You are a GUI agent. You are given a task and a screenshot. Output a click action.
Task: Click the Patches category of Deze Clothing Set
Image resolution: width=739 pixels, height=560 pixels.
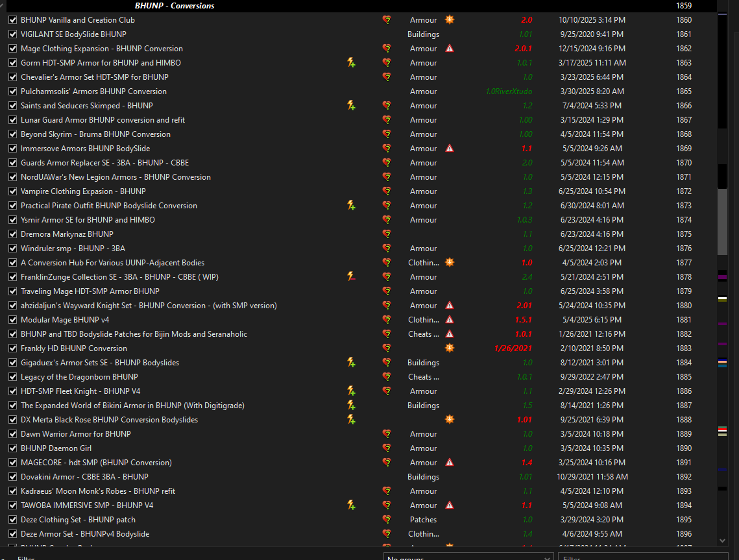coord(423,520)
